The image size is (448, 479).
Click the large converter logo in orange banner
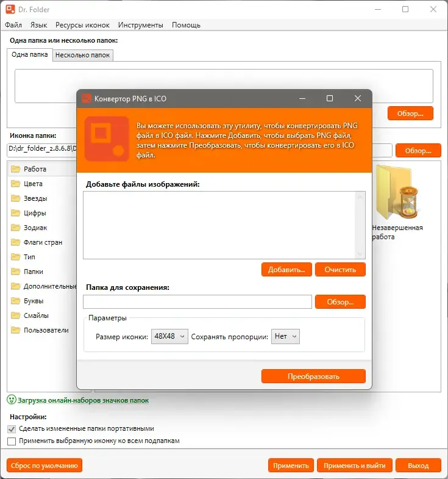tap(107, 139)
